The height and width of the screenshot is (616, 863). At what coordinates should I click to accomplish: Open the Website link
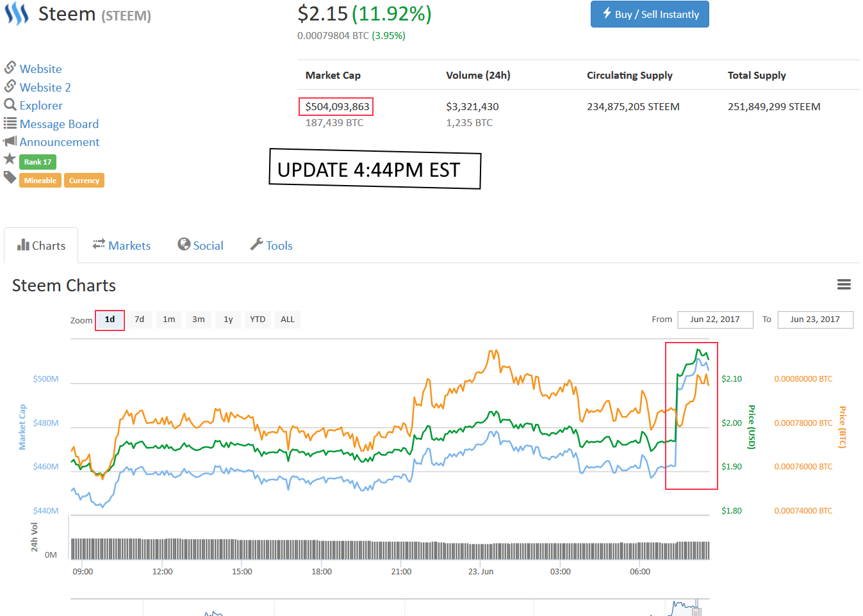pyautogui.click(x=40, y=69)
